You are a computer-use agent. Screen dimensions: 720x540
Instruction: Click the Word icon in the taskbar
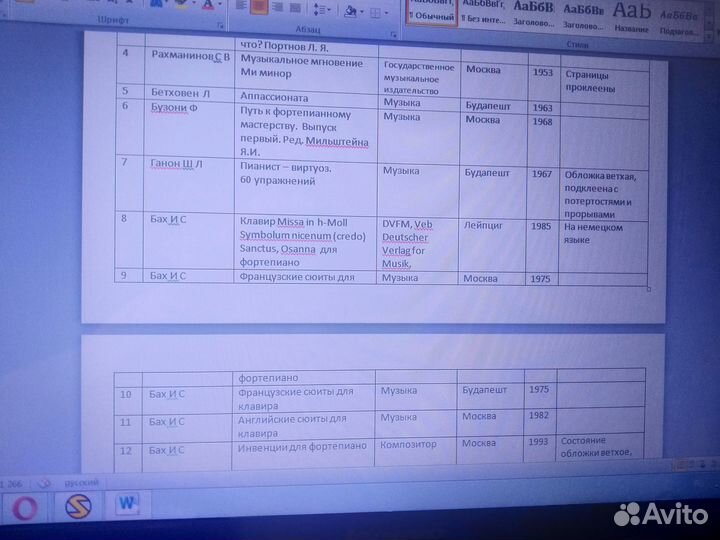pos(129,505)
